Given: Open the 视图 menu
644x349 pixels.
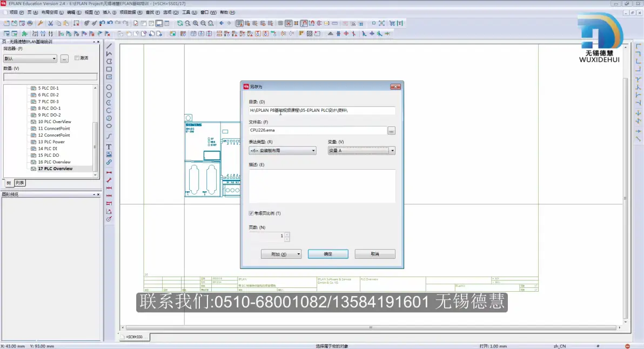Looking at the screenshot, I should point(92,12).
